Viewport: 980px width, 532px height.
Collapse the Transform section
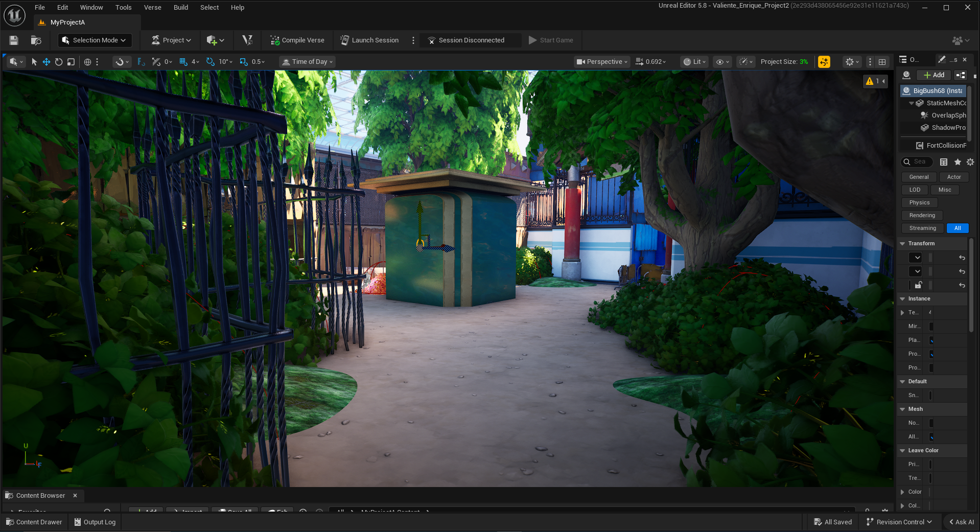coord(903,244)
